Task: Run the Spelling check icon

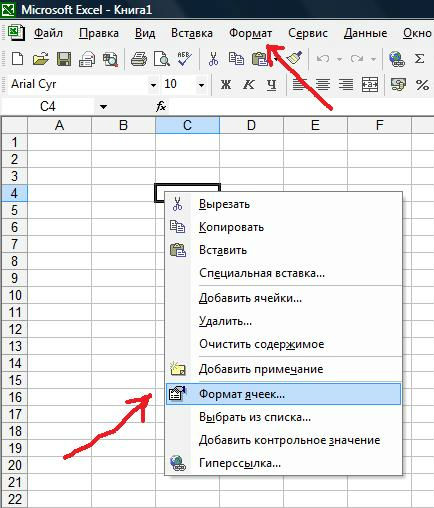Action: [184, 59]
